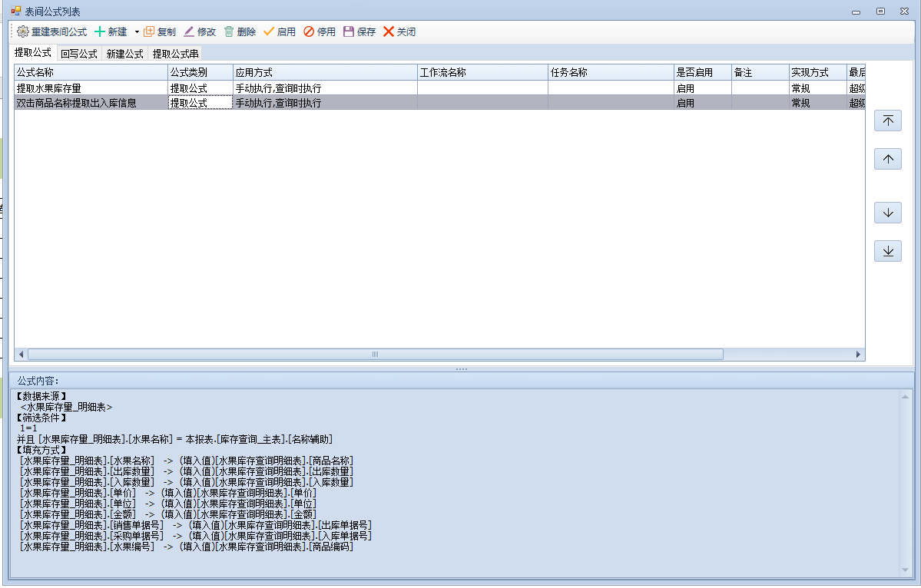Switch to the 回写公式 tab
This screenshot has height=588, width=921.
pos(78,54)
